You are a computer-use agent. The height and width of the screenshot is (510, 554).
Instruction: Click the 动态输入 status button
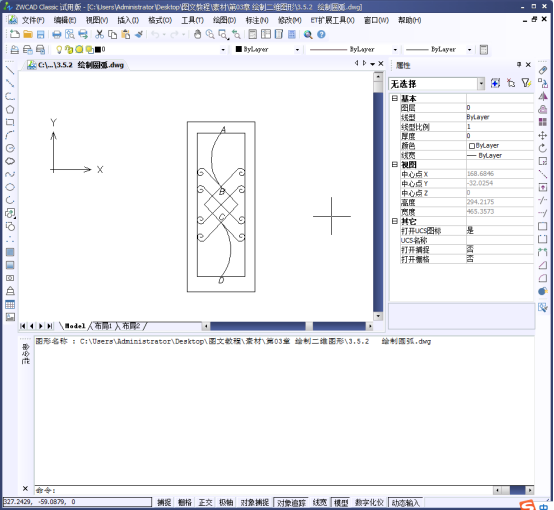406,502
